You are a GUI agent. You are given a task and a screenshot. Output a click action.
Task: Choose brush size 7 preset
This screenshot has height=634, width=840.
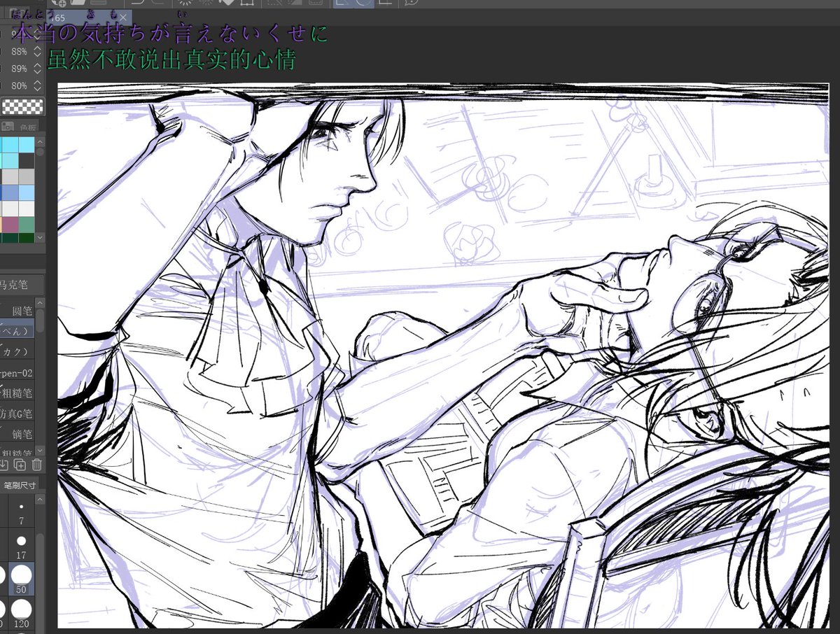point(22,512)
